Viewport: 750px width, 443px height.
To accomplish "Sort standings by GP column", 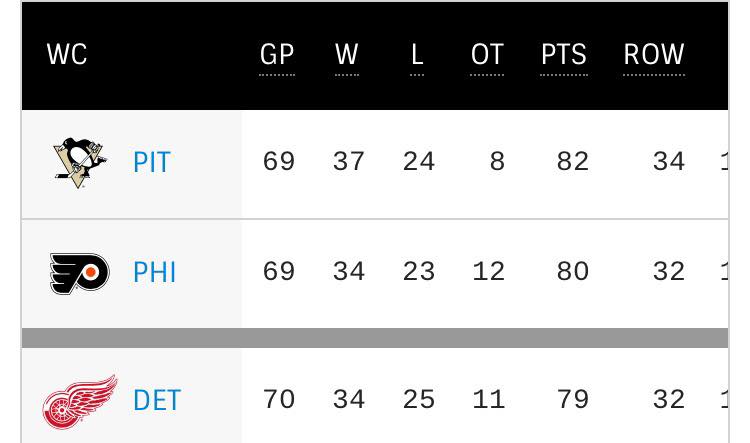I will [x=277, y=54].
